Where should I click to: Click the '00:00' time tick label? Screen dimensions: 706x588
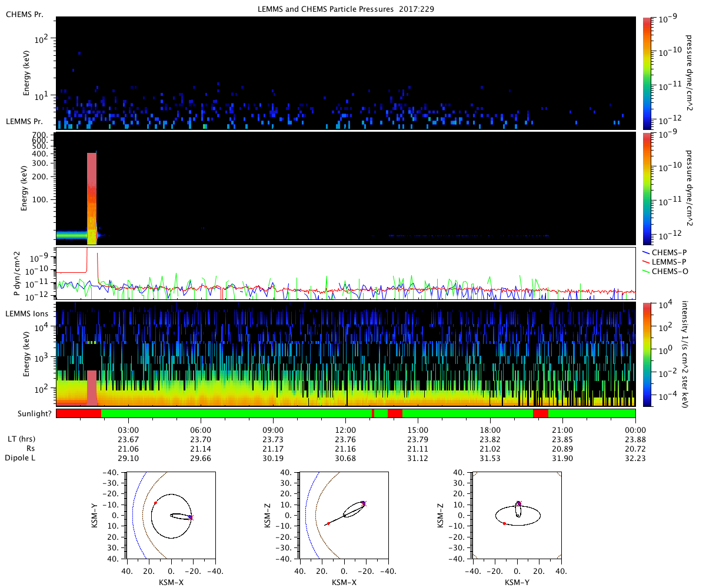(635, 430)
